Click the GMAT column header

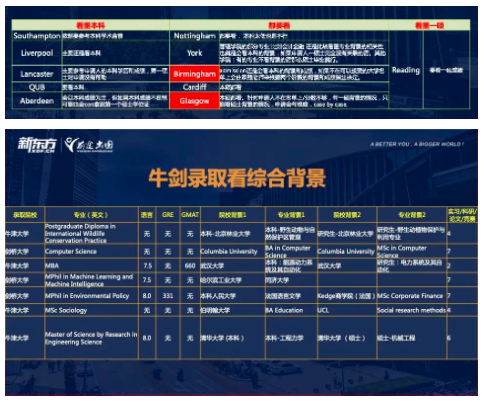click(x=190, y=215)
